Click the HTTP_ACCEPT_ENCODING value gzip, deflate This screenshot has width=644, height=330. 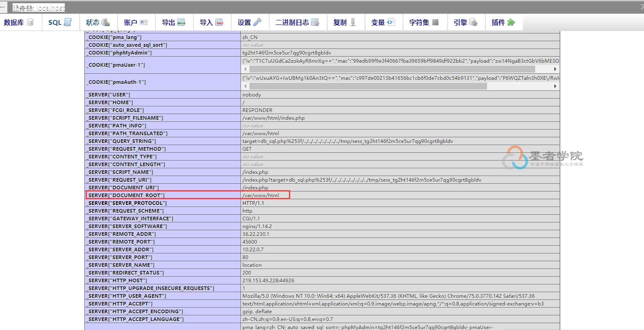[257, 311]
